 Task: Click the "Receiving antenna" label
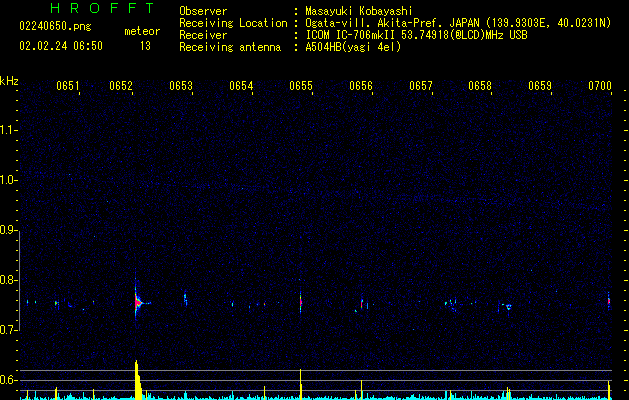tap(230, 47)
